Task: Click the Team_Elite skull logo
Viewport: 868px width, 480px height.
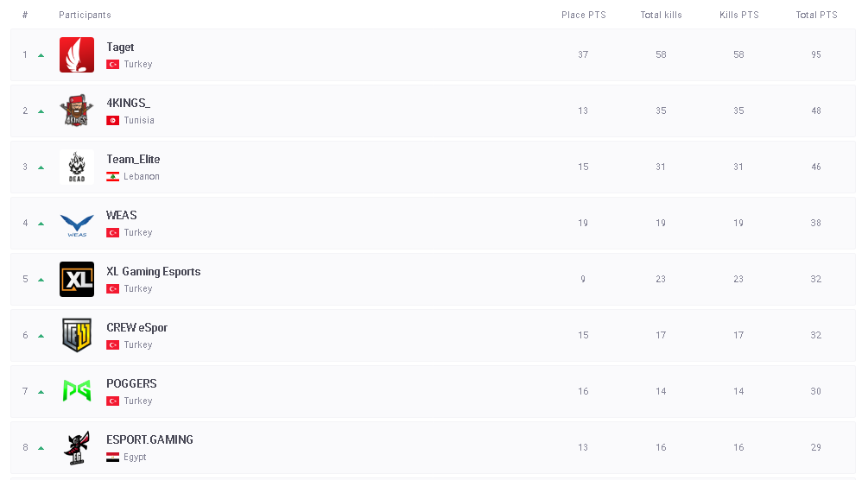Action: (x=77, y=167)
